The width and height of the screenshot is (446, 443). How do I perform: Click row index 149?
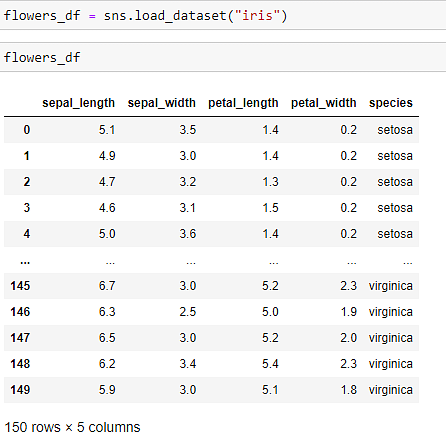20,390
